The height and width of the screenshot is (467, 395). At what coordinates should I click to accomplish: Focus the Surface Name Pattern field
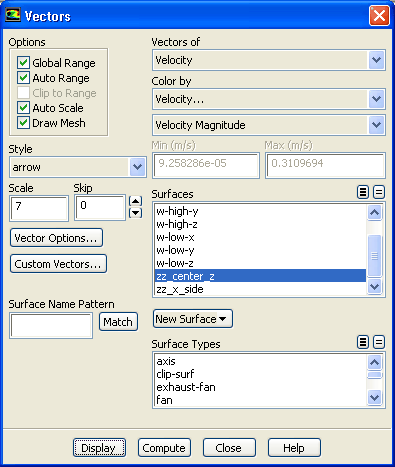51,325
